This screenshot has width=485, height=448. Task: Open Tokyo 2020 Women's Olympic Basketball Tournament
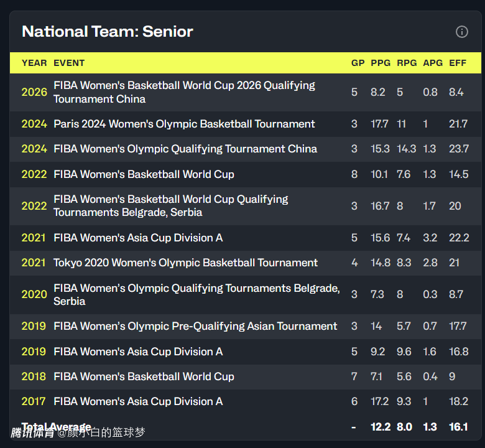point(185,263)
